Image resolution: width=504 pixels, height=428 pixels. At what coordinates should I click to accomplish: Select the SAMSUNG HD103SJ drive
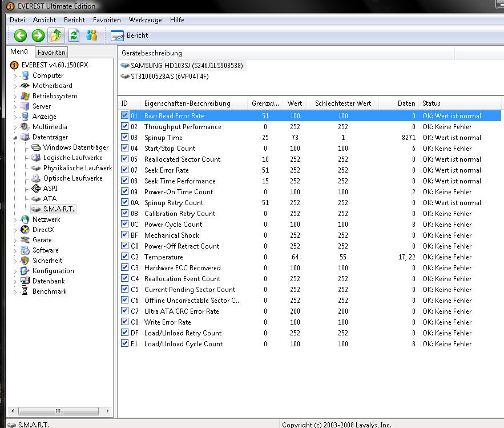point(182,66)
